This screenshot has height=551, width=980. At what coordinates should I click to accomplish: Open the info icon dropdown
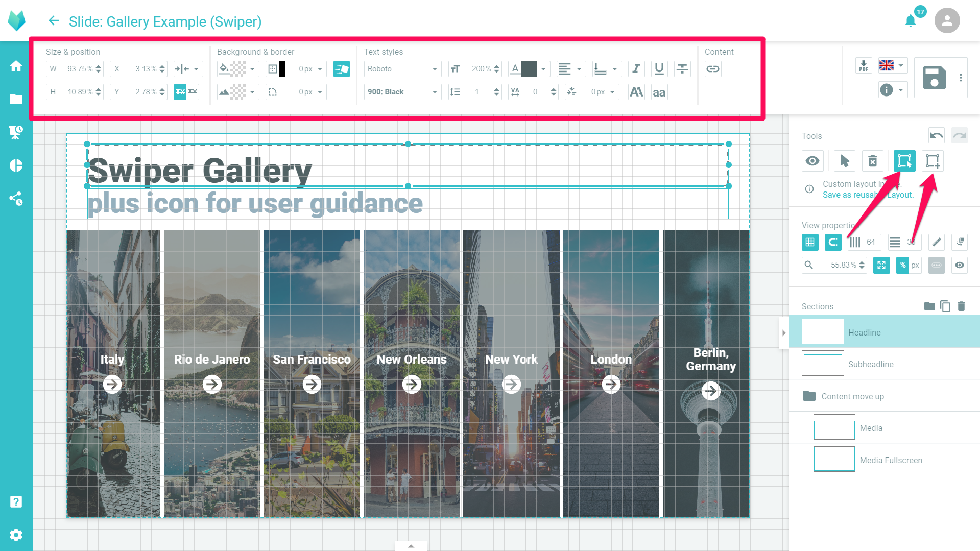point(892,90)
